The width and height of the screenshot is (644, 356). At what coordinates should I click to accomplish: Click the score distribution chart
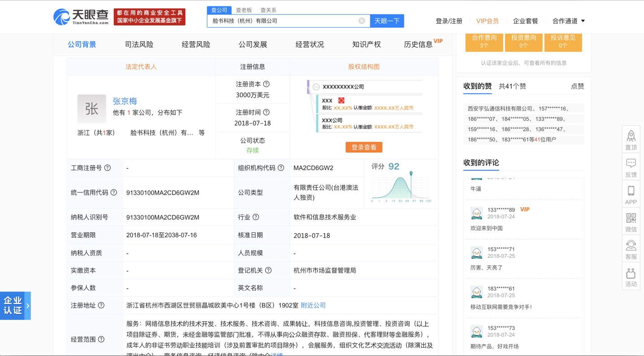pos(401,187)
